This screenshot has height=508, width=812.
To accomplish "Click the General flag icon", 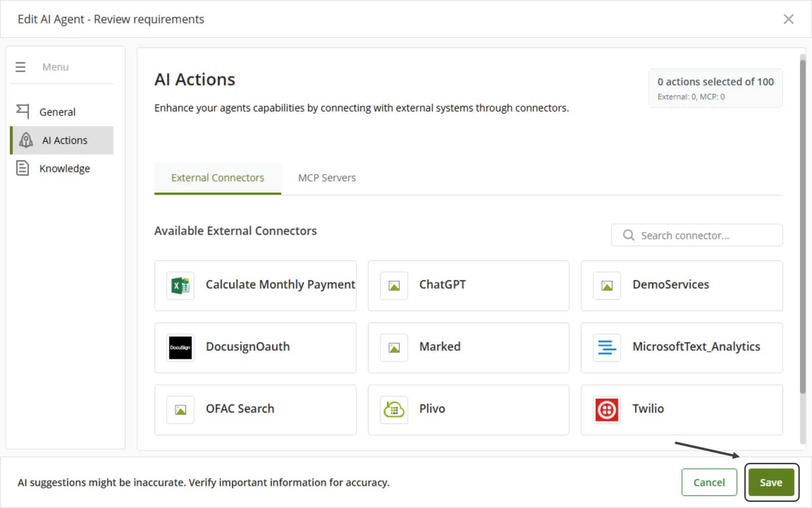I will click(22, 111).
